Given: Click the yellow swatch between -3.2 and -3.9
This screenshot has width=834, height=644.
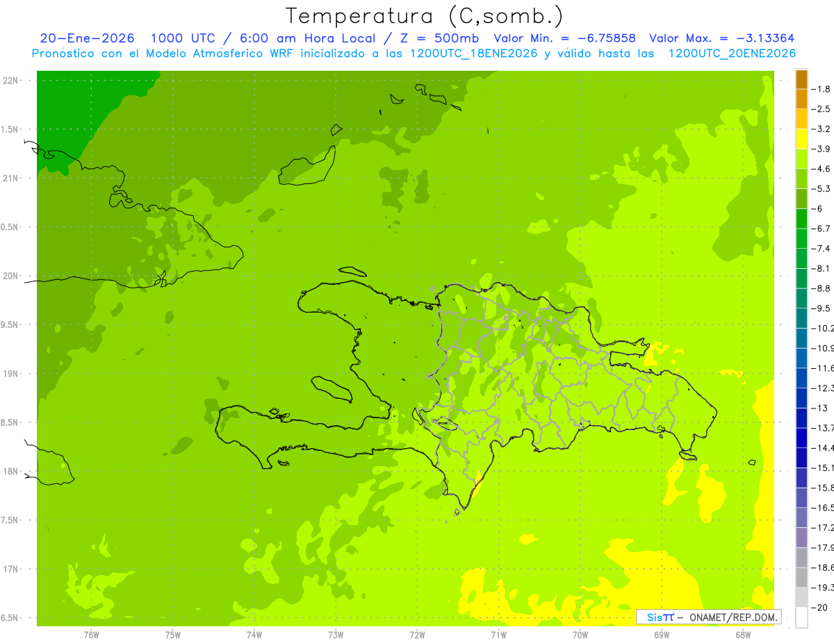Looking at the screenshot, I should 801,139.
